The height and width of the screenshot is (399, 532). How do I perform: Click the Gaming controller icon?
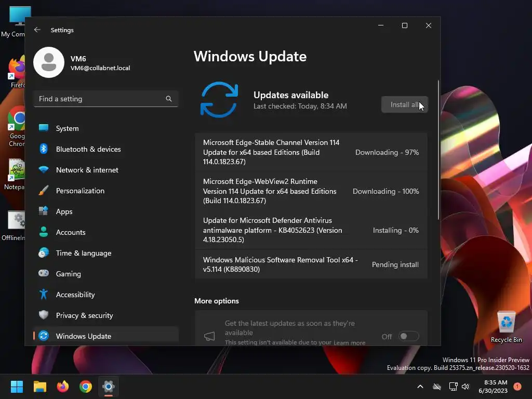44,273
